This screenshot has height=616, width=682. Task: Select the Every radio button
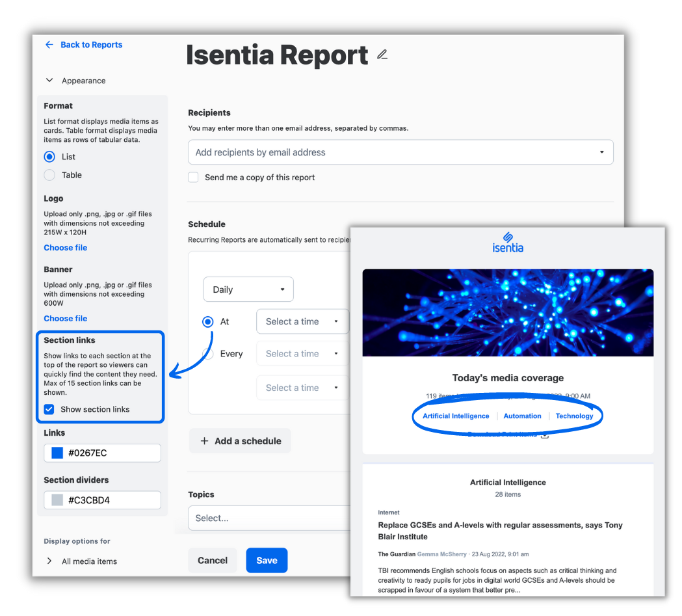(x=208, y=354)
